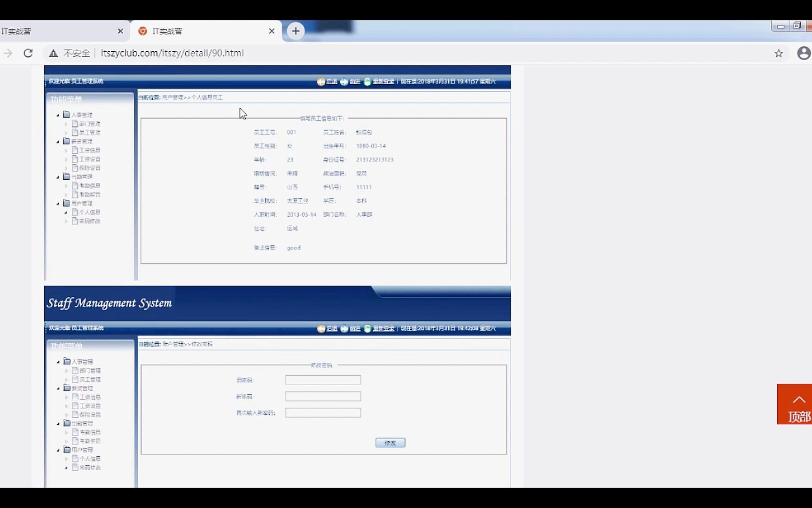
Task: Open a new browser tab
Action: (x=296, y=31)
